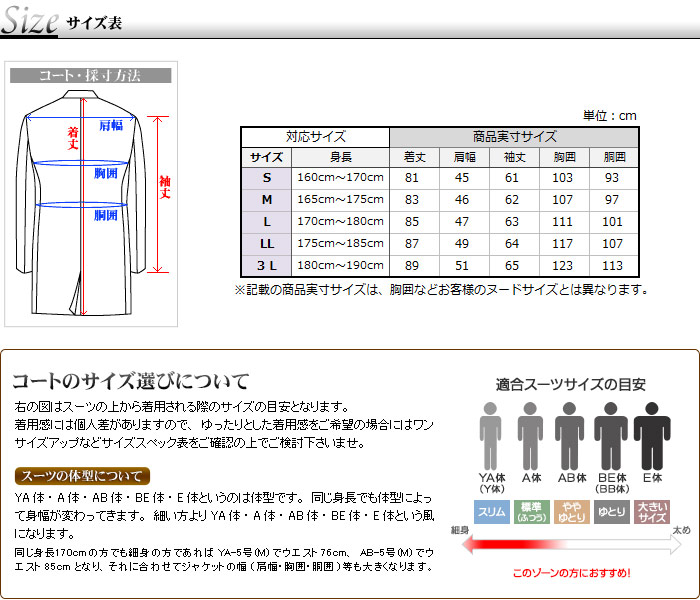Click the 太め label by the arrow
700x600 pixels.
click(x=682, y=530)
